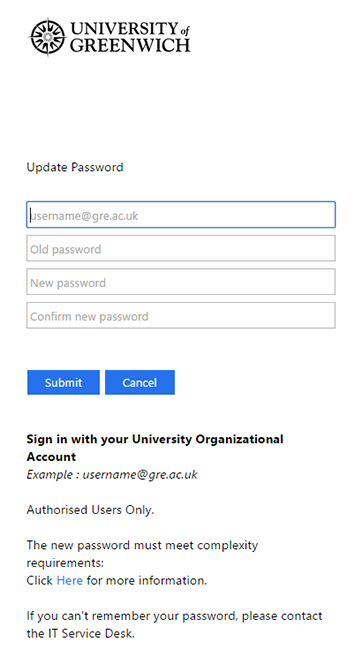Click the small of in the logo
The height and width of the screenshot is (657, 362).
[185, 31]
